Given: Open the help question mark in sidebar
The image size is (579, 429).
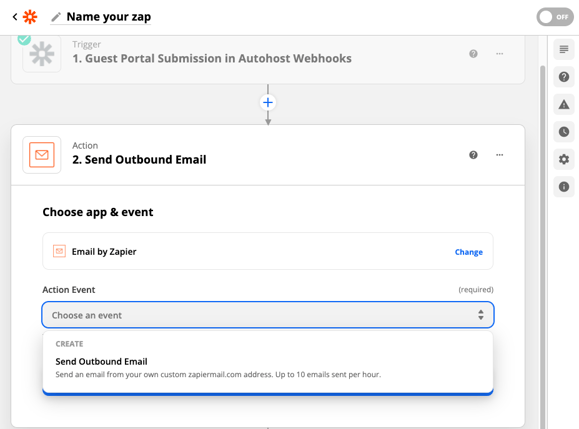Looking at the screenshot, I should [x=563, y=77].
